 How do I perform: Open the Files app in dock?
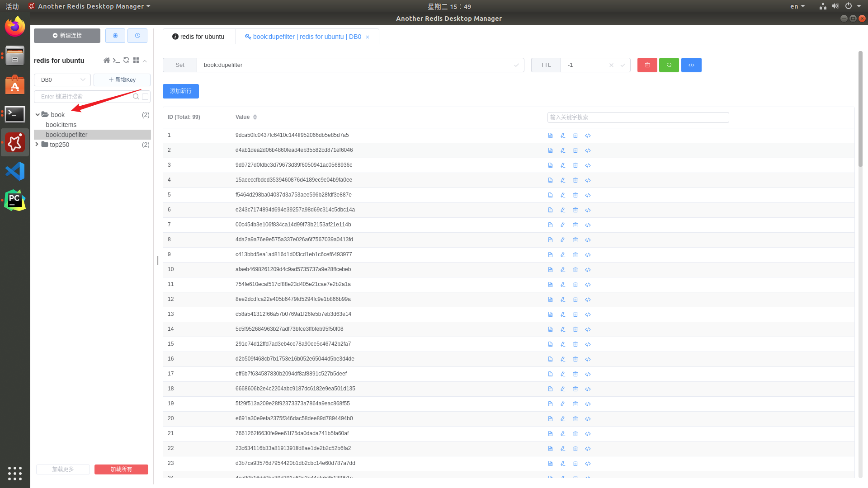[x=15, y=56]
